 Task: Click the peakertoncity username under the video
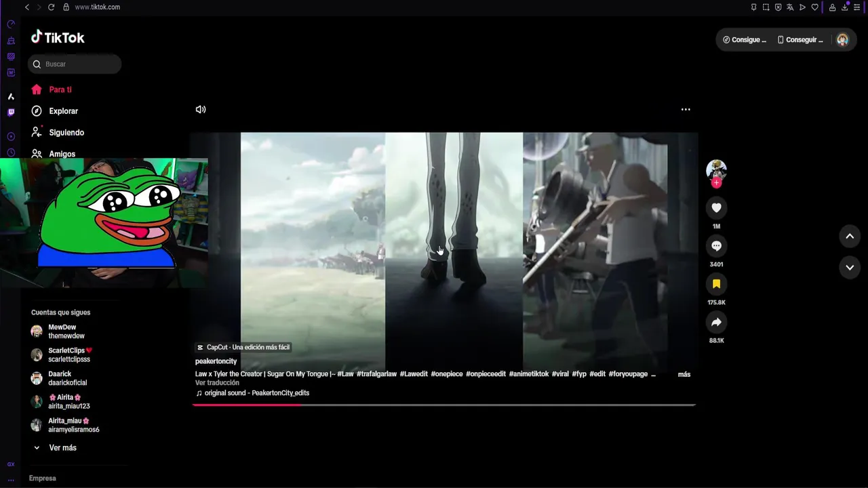point(216,361)
